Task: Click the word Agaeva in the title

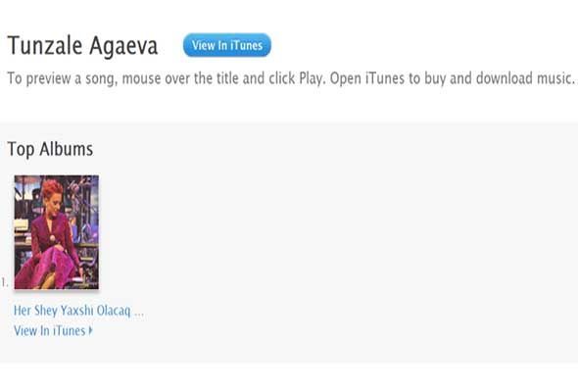Action: [123, 46]
